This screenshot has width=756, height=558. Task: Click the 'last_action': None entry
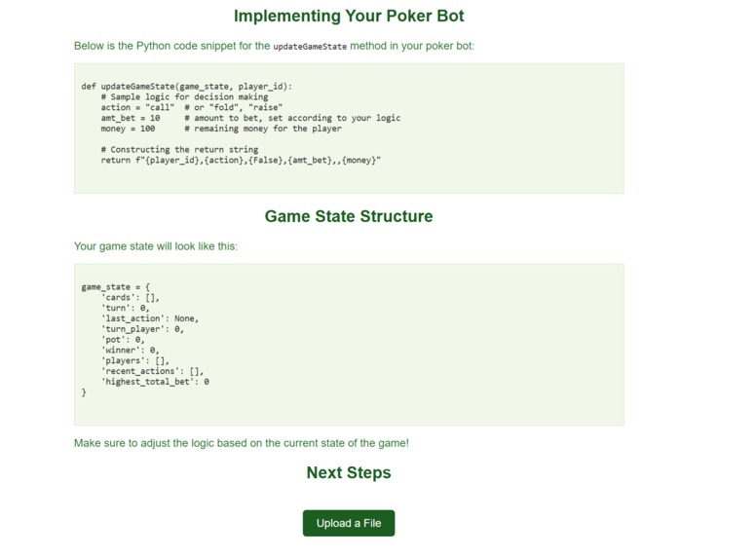[150, 318]
